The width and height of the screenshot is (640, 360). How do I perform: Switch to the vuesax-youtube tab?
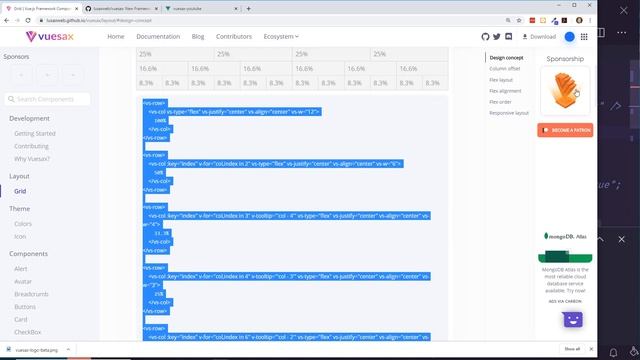[199, 8]
